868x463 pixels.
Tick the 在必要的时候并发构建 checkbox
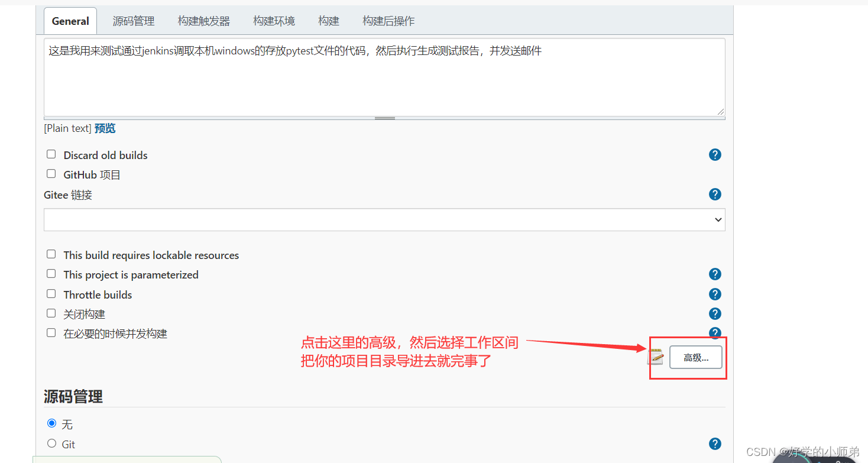pyautogui.click(x=51, y=333)
